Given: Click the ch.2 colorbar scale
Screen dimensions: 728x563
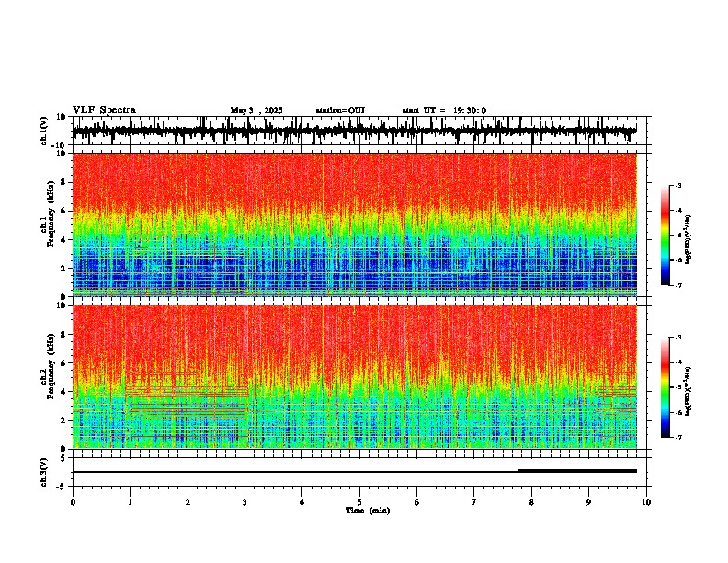Looking at the screenshot, I should 665,387.
